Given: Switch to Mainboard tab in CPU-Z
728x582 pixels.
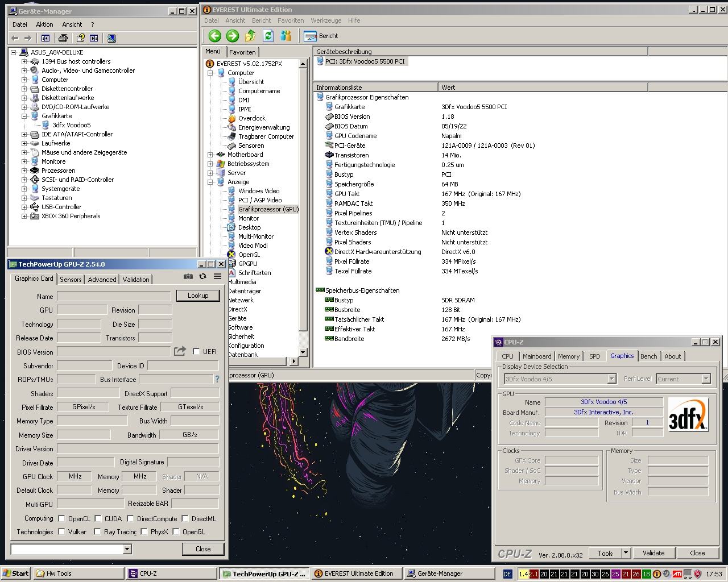Looking at the screenshot, I should [x=537, y=356].
